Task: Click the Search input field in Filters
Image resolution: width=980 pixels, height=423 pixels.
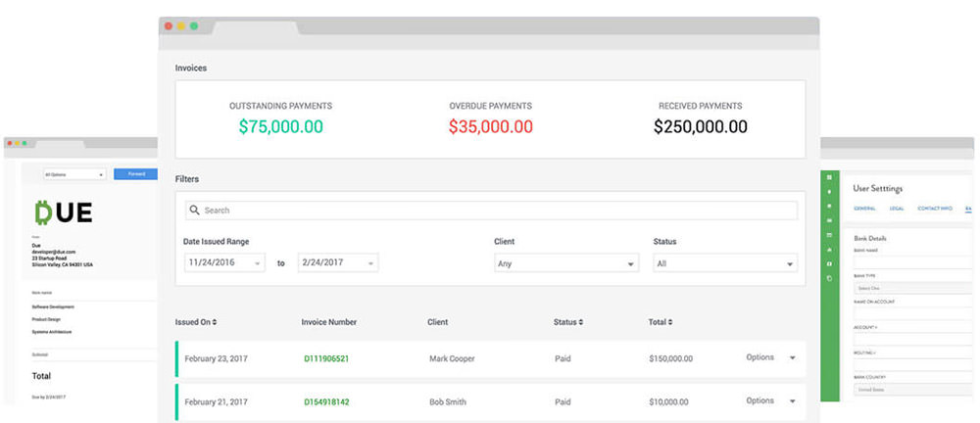Action: pos(491,211)
